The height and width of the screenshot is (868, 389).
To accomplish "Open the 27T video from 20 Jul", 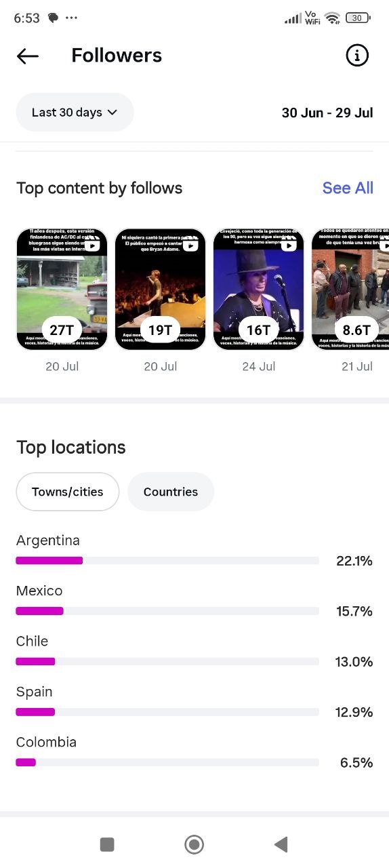I will click(62, 290).
